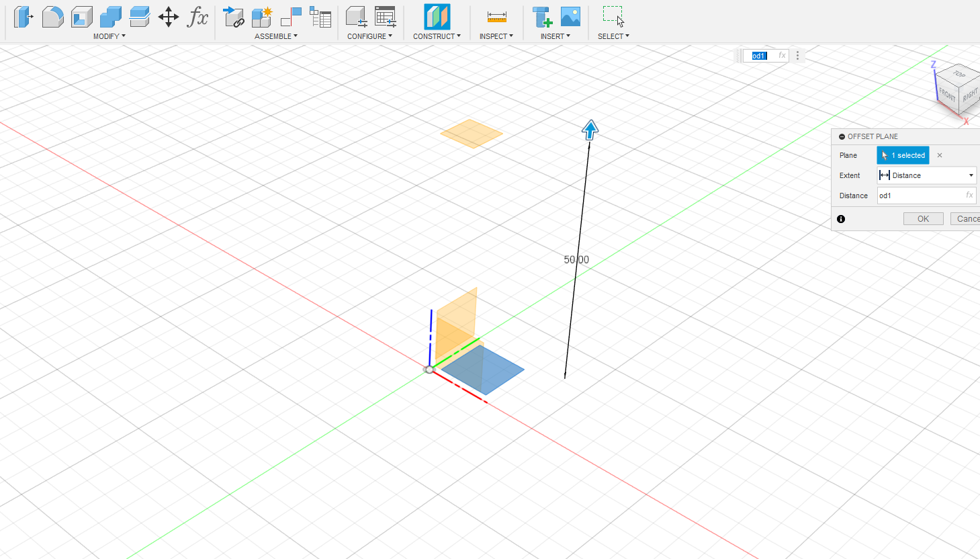Select the New Component tool
Image resolution: width=980 pixels, height=559 pixels.
[262, 17]
